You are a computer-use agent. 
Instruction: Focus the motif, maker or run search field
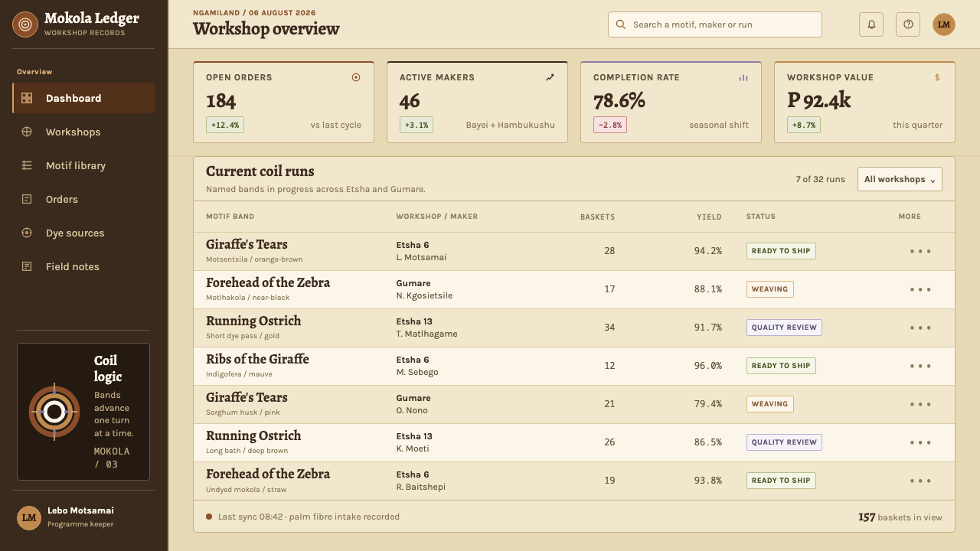click(715, 24)
